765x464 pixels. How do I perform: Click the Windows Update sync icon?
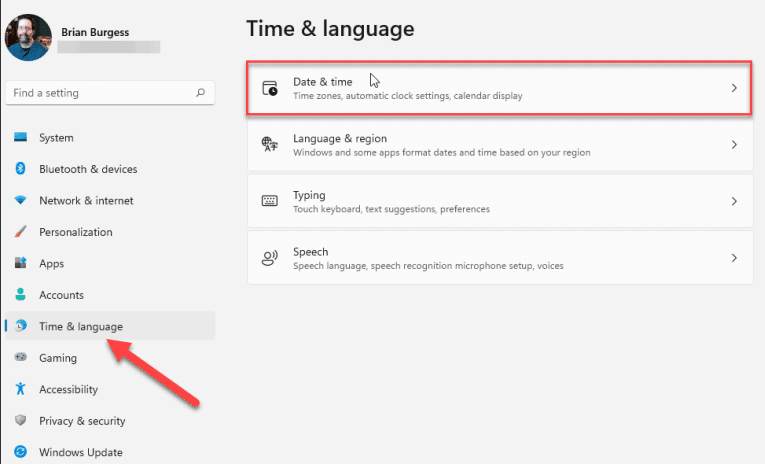click(x=20, y=451)
